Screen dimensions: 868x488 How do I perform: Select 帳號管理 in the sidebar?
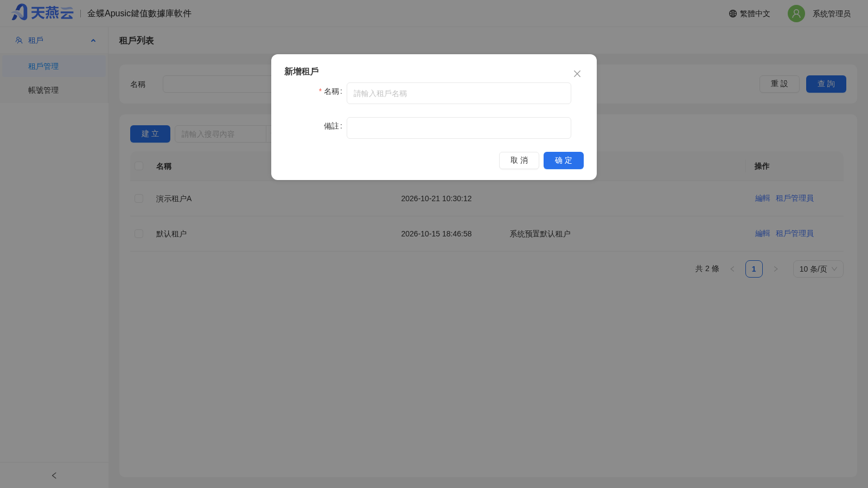(54, 90)
